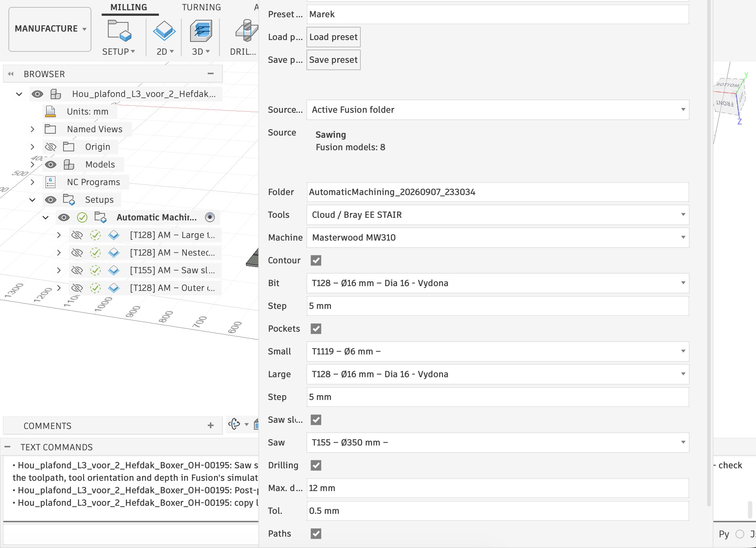Image resolution: width=756 pixels, height=548 pixels.
Task: Open the MANUFACTURE workspace menu
Action: (x=50, y=29)
